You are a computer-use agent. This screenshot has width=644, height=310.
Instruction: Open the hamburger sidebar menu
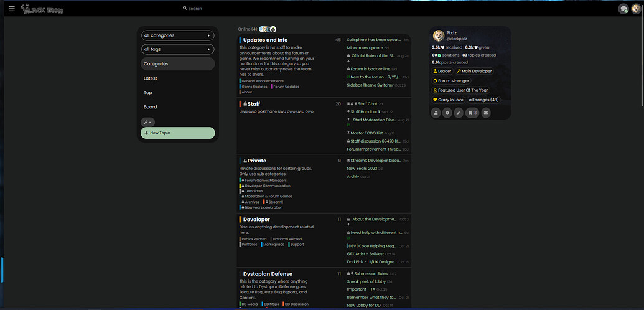click(x=11, y=9)
